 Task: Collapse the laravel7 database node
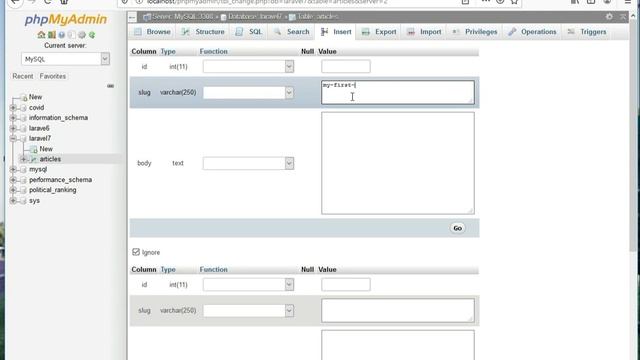[x=13, y=138]
